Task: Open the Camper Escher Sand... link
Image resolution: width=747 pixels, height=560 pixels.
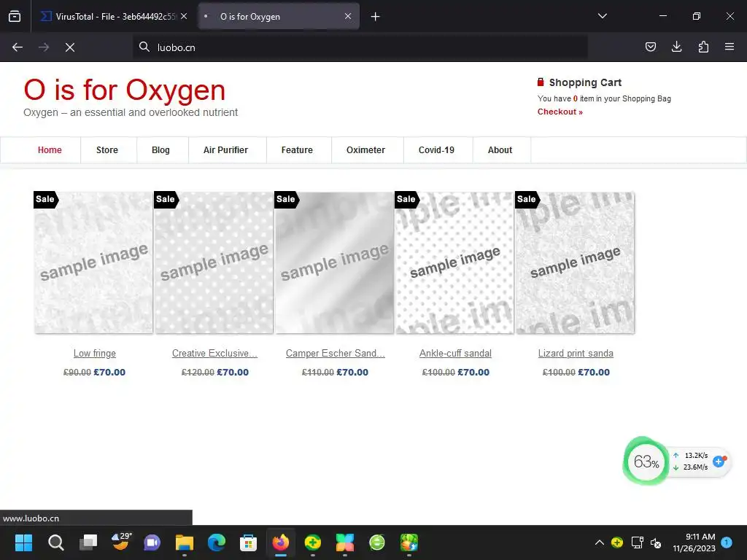Action: coord(336,354)
